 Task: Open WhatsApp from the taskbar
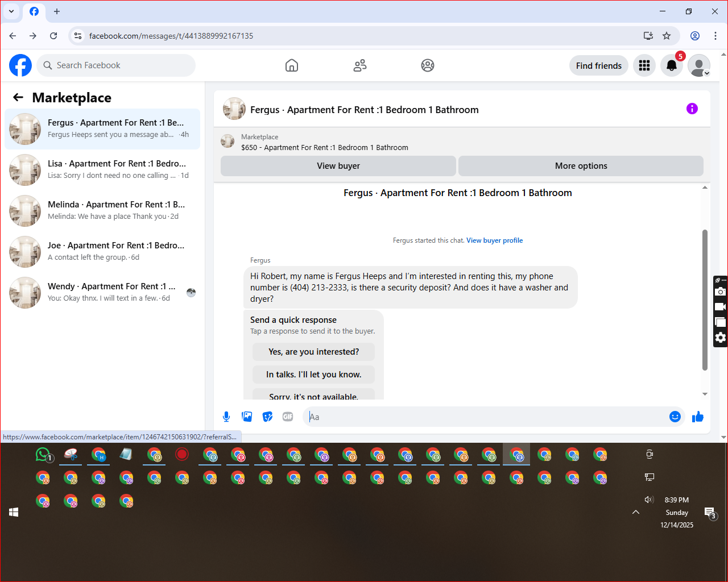(43, 455)
